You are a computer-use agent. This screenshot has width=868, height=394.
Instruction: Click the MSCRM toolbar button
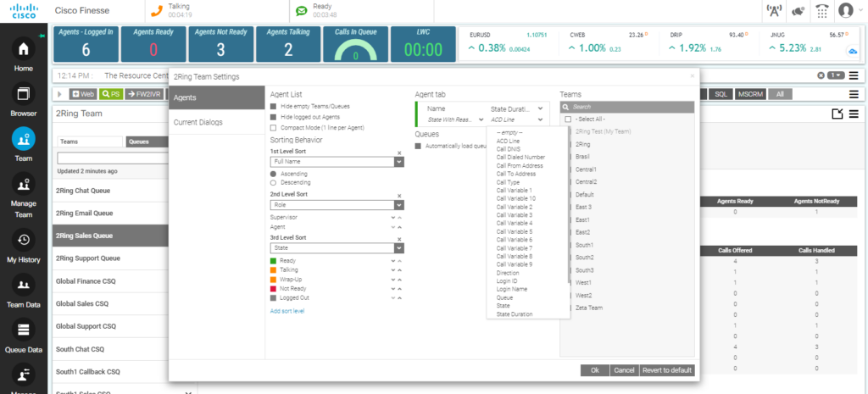point(750,95)
